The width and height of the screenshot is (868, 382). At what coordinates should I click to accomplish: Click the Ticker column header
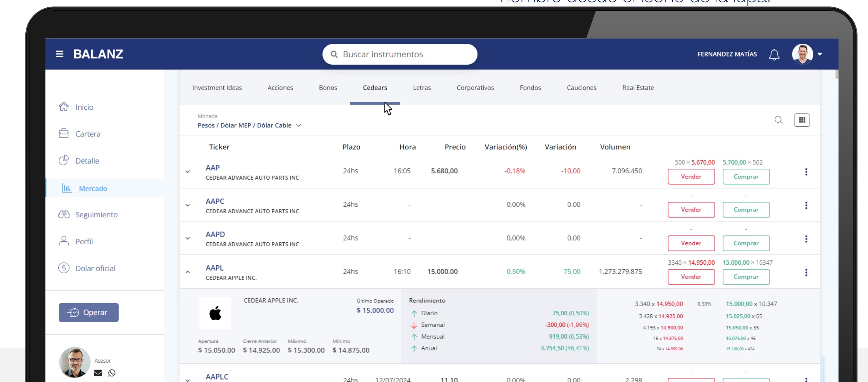[x=219, y=147]
